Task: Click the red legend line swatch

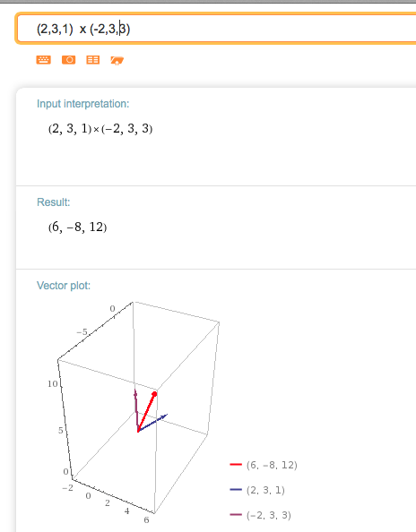Action: click(x=236, y=465)
